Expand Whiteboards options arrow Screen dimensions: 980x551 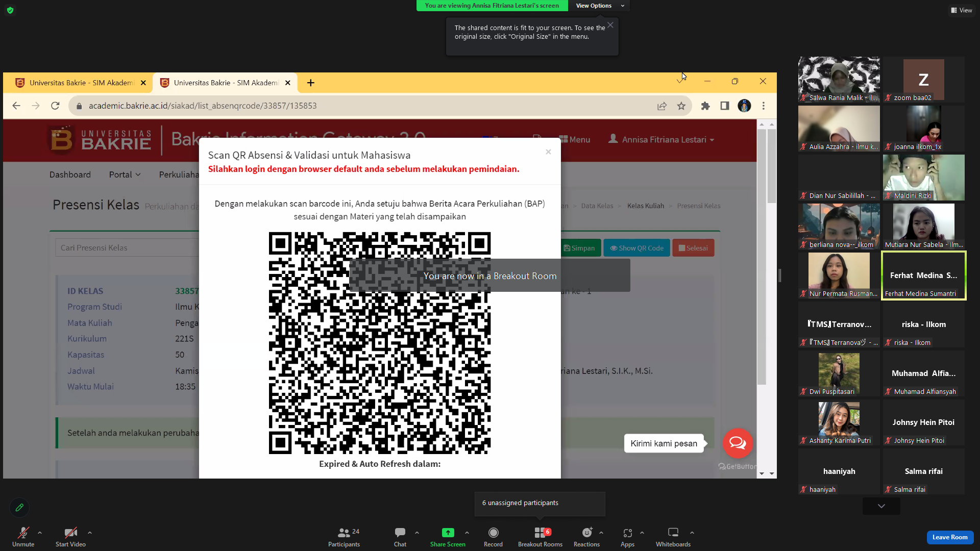tap(692, 533)
